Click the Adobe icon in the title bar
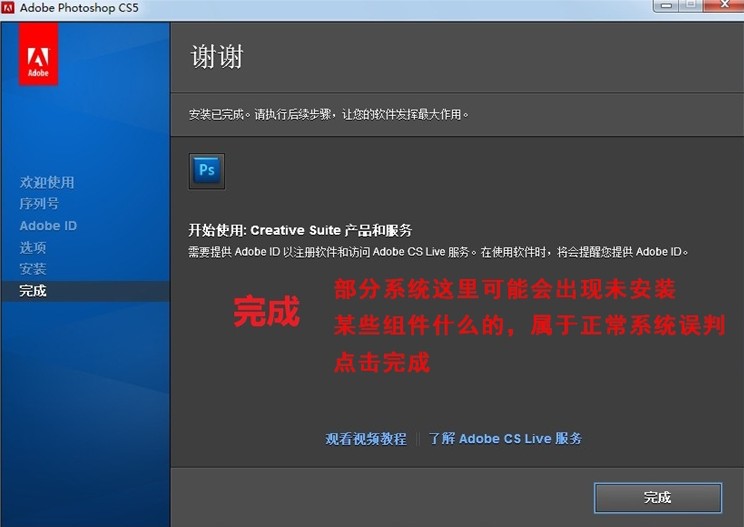744x527 pixels. pos(8,8)
